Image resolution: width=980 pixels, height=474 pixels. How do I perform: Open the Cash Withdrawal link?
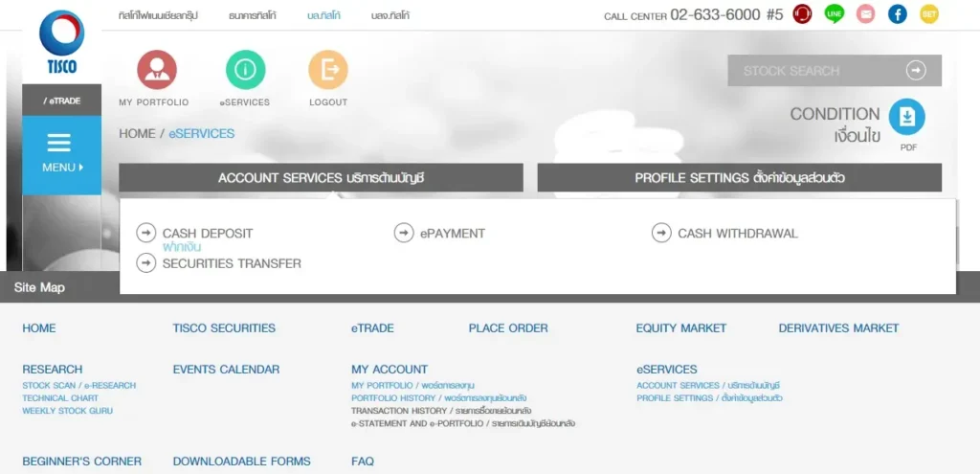738,234
